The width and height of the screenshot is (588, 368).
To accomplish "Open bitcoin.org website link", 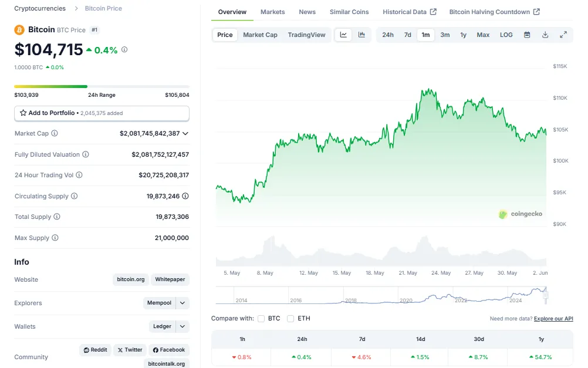I will tap(130, 279).
